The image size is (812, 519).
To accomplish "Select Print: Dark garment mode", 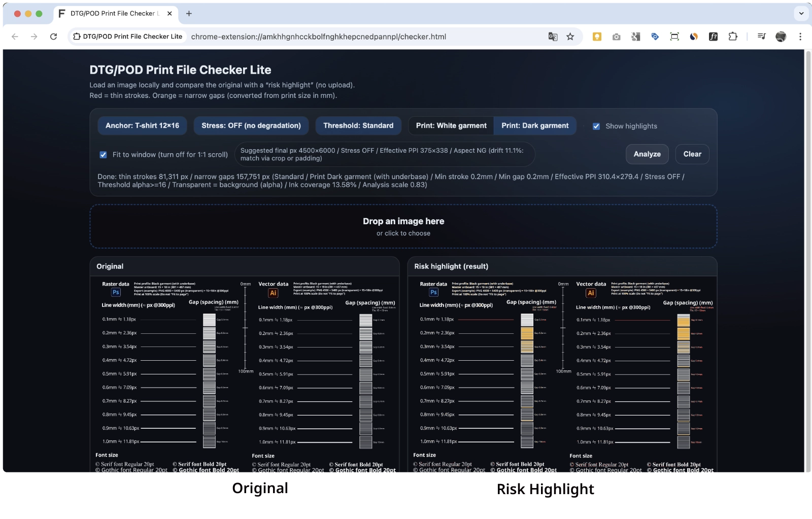I will coord(535,126).
